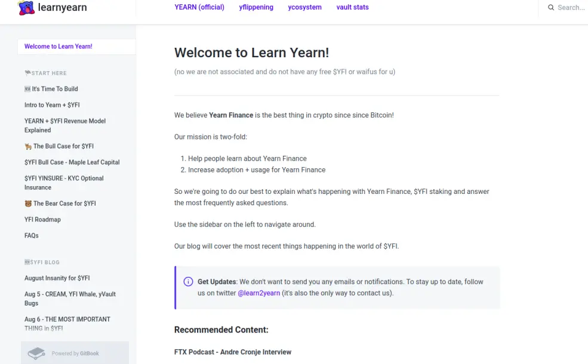Select Welcome to Learn Yearn! sidebar item
The height and width of the screenshot is (364, 588).
click(76, 47)
